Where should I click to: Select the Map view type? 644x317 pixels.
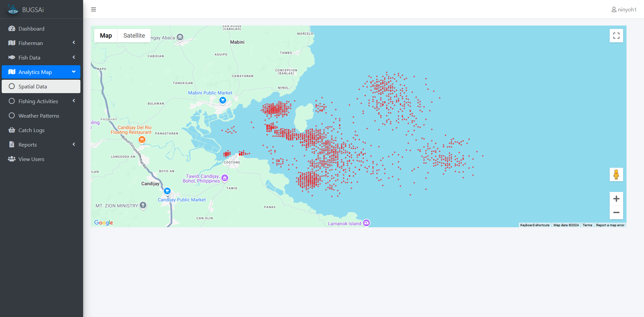[106, 36]
